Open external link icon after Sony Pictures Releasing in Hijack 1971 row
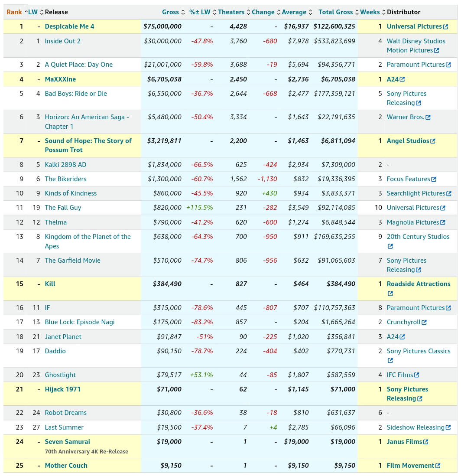The width and height of the screenshot is (461, 476). point(420,398)
